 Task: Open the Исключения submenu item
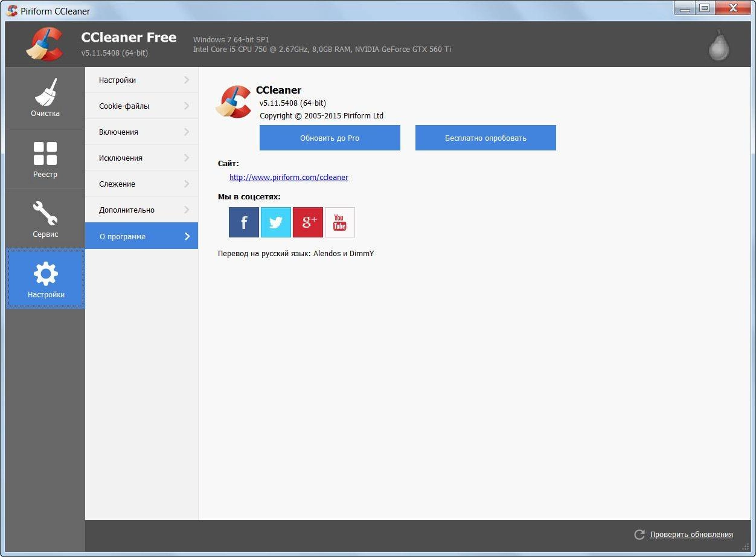[x=141, y=158]
